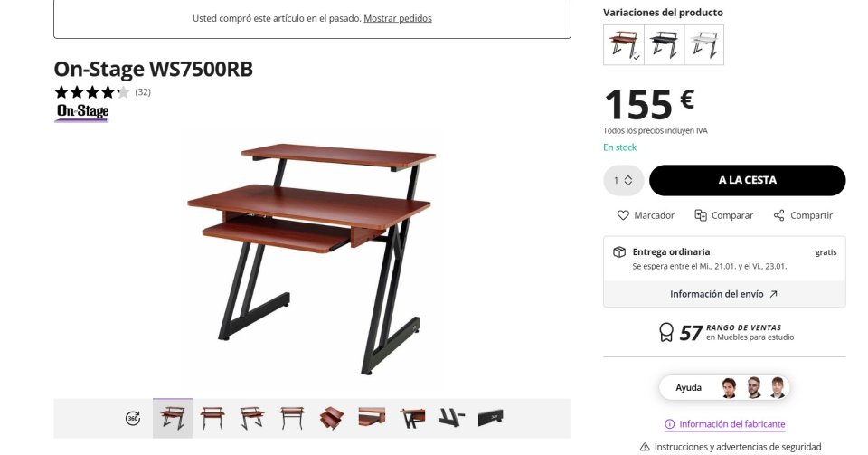Select the white desk variation

tap(704, 45)
